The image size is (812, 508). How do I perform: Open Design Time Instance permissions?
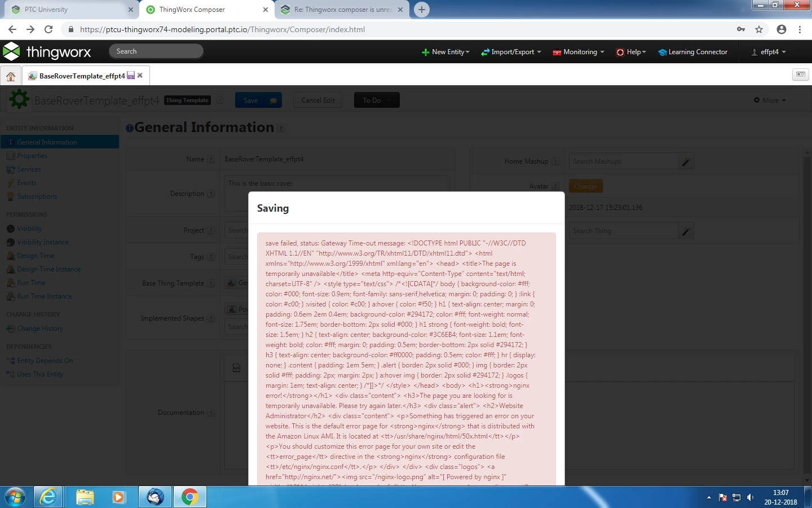(x=48, y=269)
